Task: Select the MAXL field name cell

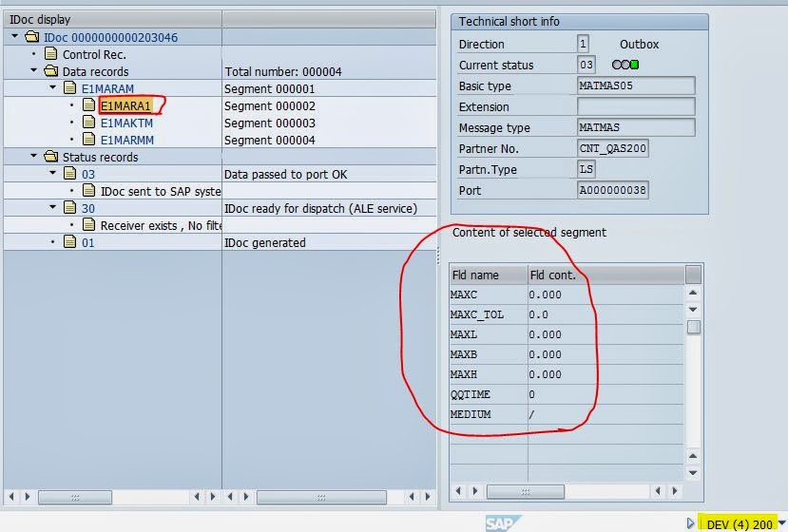Action: 489,334
